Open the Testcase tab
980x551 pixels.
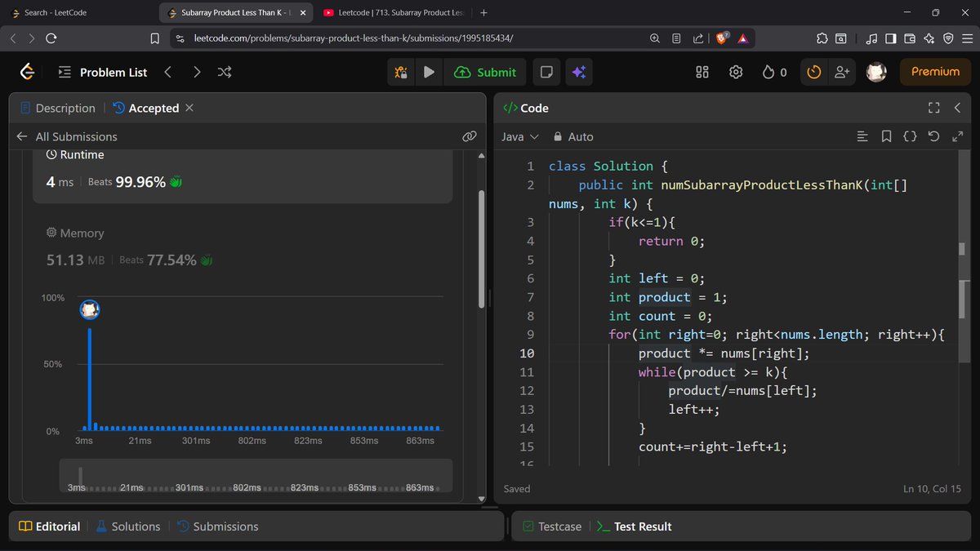pyautogui.click(x=552, y=527)
